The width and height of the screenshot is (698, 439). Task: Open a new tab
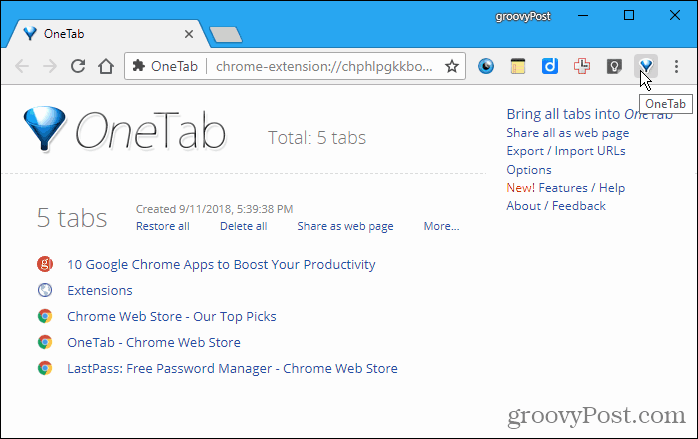(x=226, y=35)
